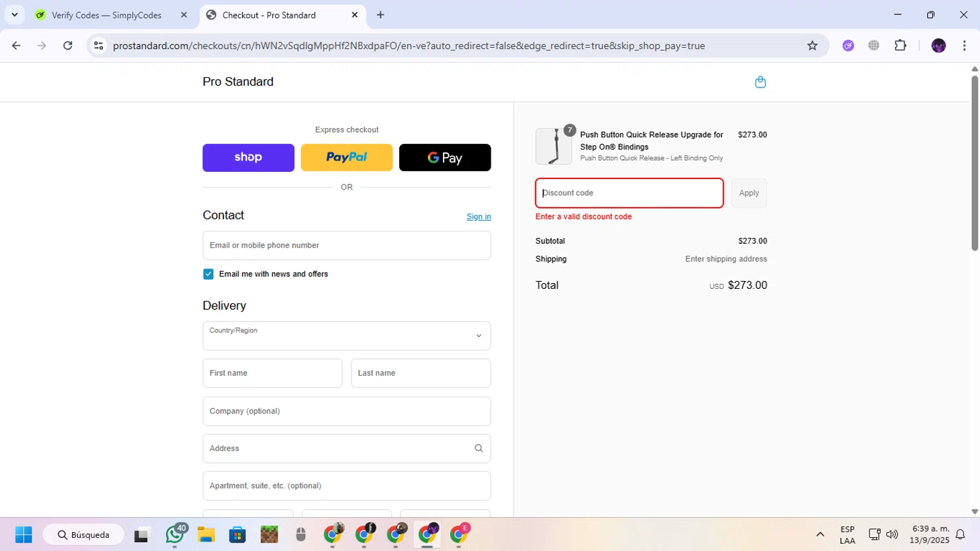Open Chrome three-dot menu
Viewport: 980px width, 551px height.
pos(964,46)
